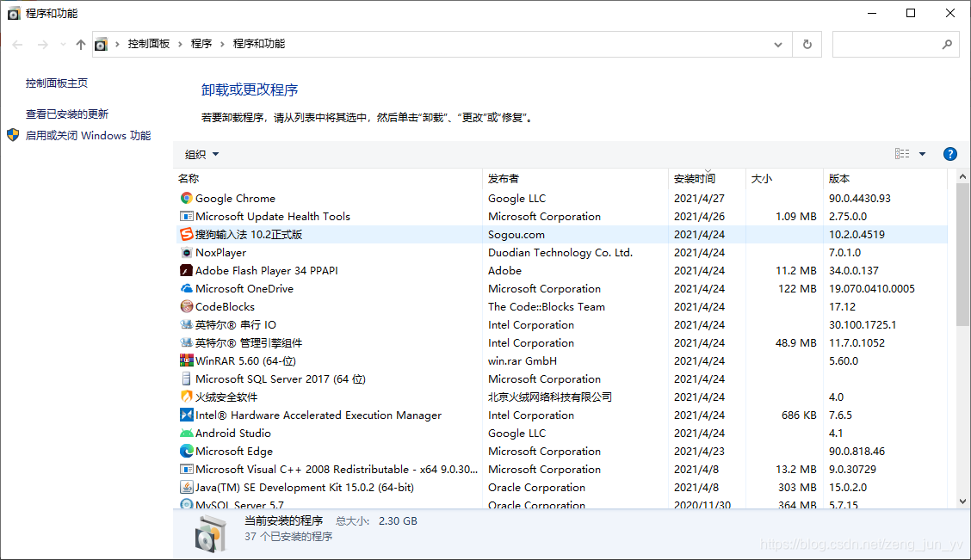Expand chevron after 控制面板 in breadcrumb
This screenshot has width=971, height=560.
click(180, 44)
